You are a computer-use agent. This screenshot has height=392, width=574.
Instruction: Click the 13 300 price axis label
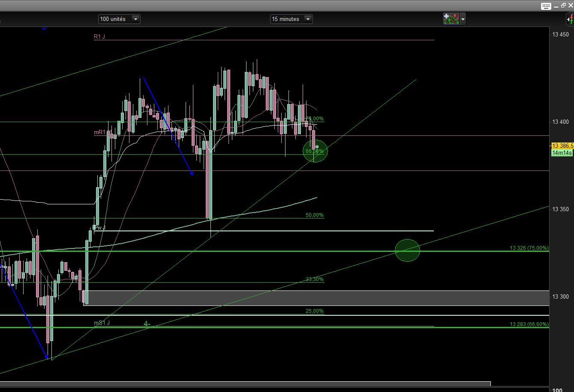[x=560, y=297]
